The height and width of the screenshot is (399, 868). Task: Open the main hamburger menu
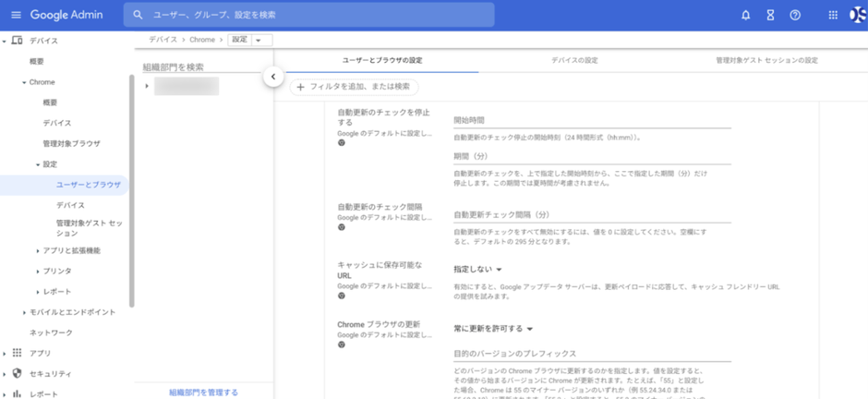[15, 15]
